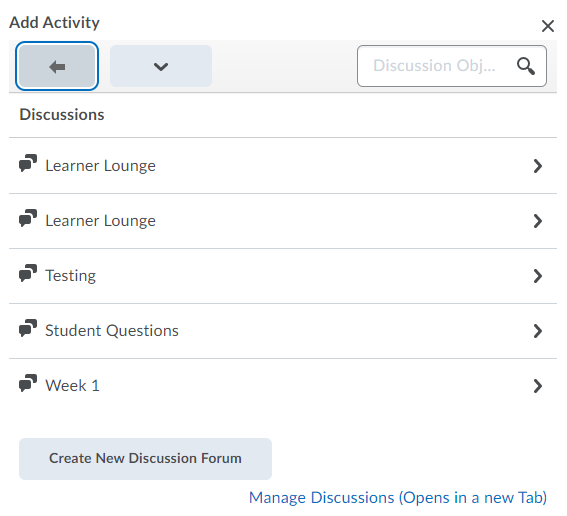Expand the Week 1 chevron
The width and height of the screenshot is (567, 516).
[538, 386]
